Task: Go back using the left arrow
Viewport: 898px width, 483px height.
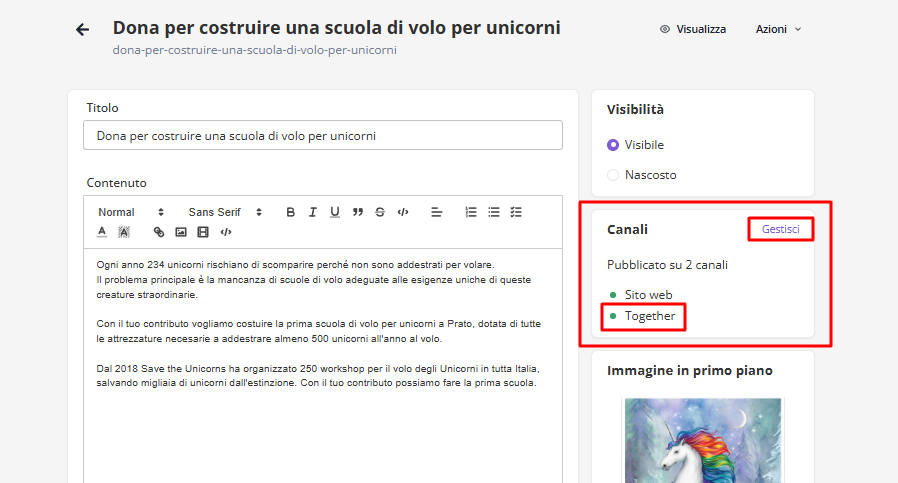Action: point(82,30)
